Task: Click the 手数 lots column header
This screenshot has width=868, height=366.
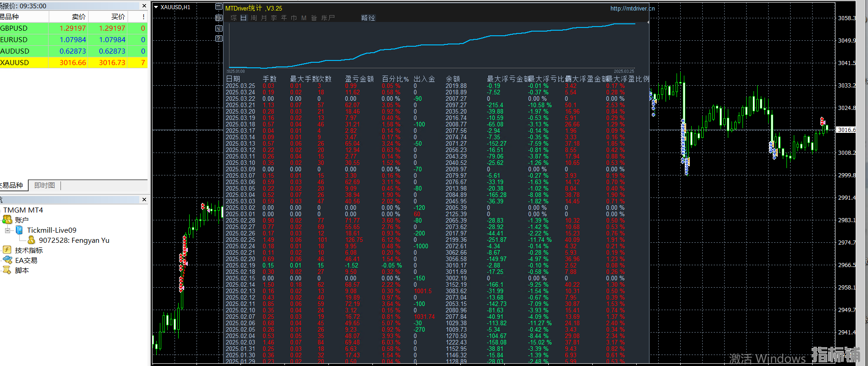Action: (270, 79)
